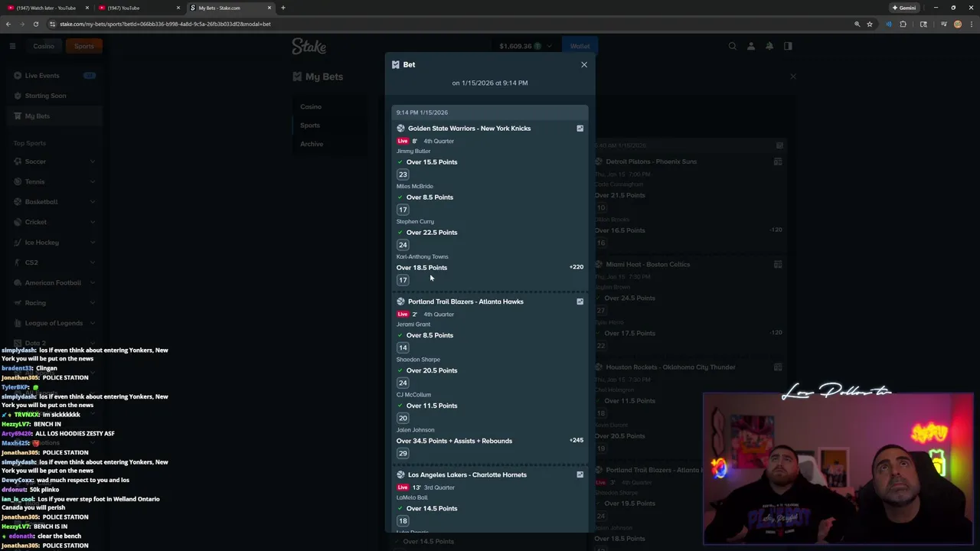Viewport: 980px width, 551px height.
Task: Toggle the sidebar hamburger menu
Action: (12, 46)
